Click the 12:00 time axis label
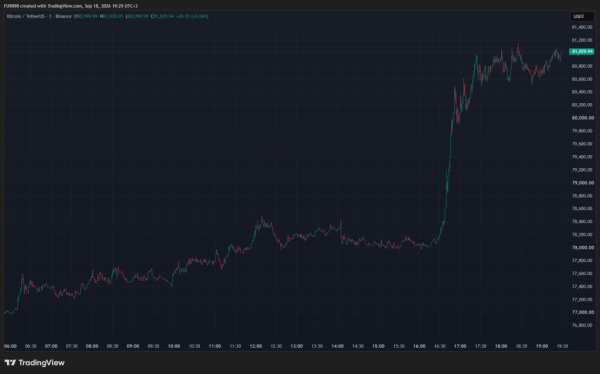Screen dimensions: 600x374 [x=256, y=346]
